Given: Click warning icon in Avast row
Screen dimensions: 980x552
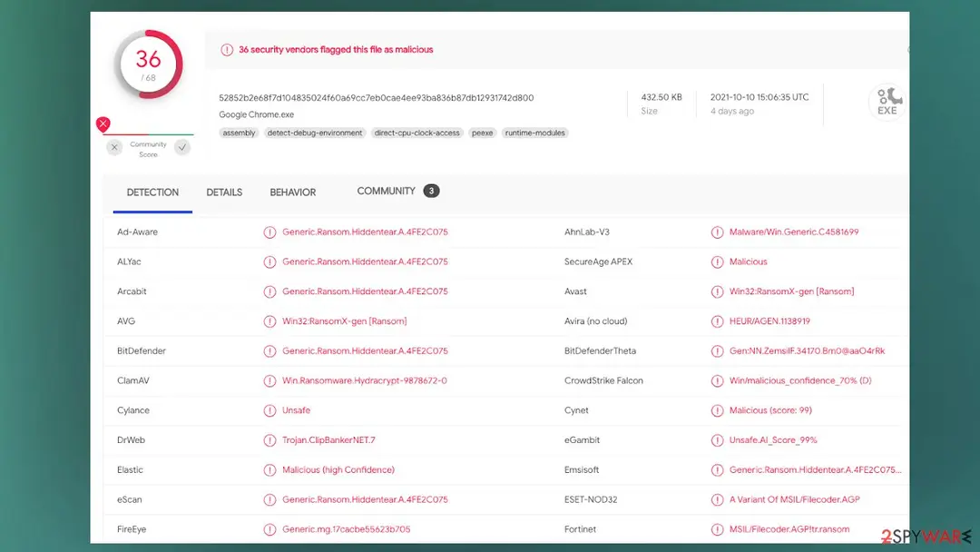Looking at the screenshot, I should point(717,292).
